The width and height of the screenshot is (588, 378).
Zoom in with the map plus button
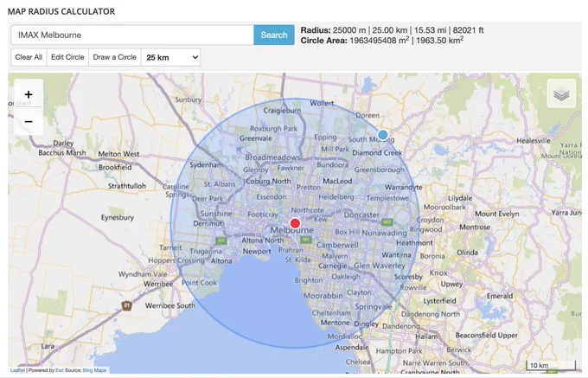click(29, 94)
